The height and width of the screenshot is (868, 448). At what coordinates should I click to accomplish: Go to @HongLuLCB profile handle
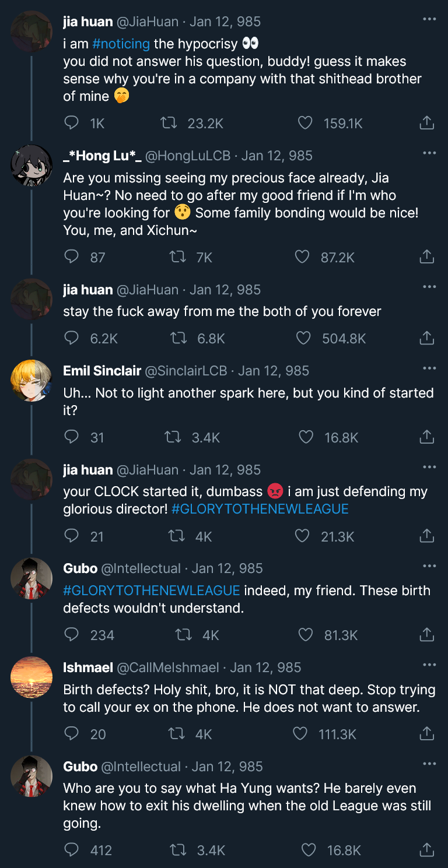click(x=190, y=156)
